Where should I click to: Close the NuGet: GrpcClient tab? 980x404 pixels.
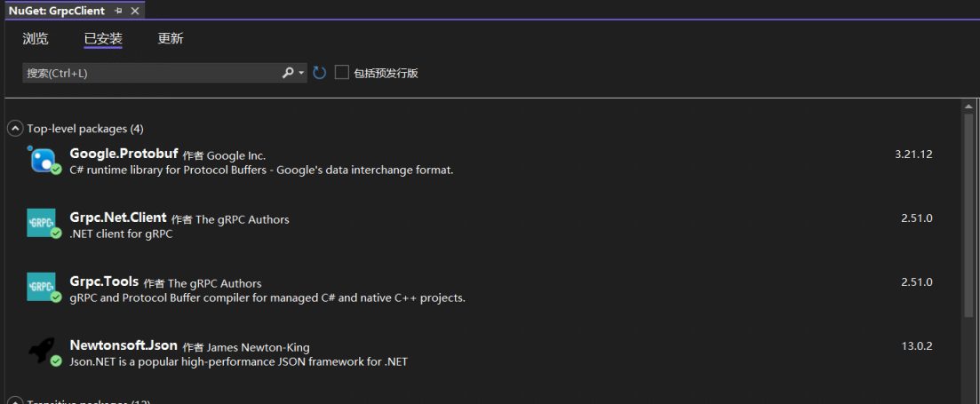135,11
